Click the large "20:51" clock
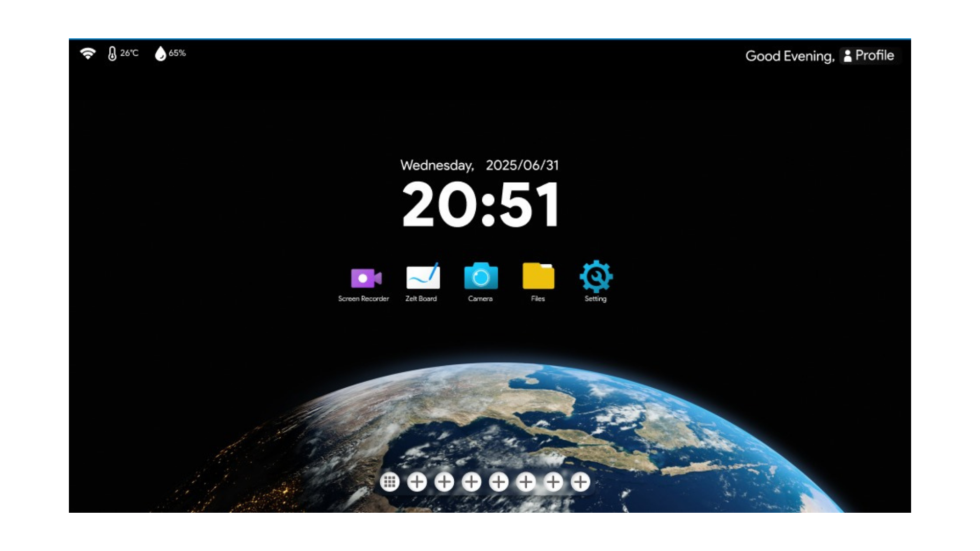 480,205
